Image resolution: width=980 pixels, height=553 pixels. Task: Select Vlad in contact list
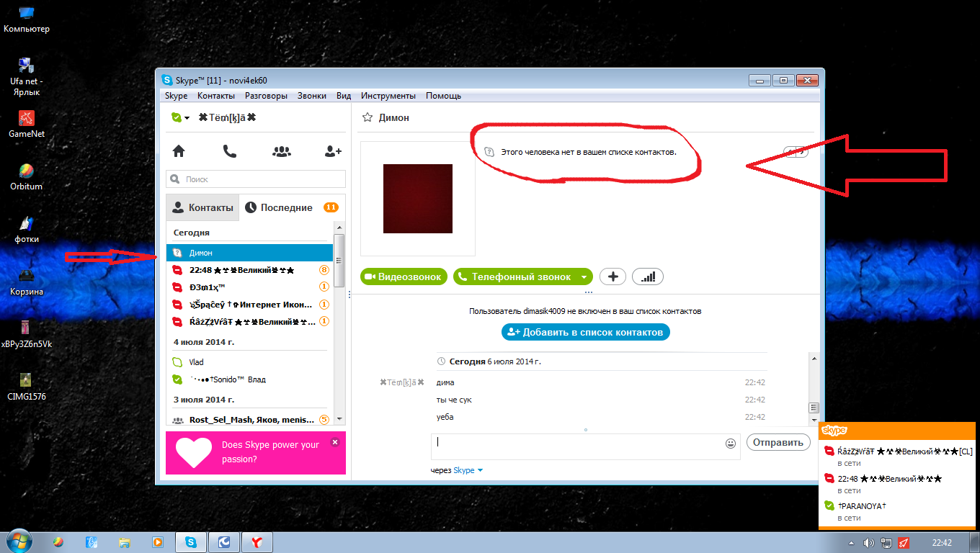pos(249,362)
